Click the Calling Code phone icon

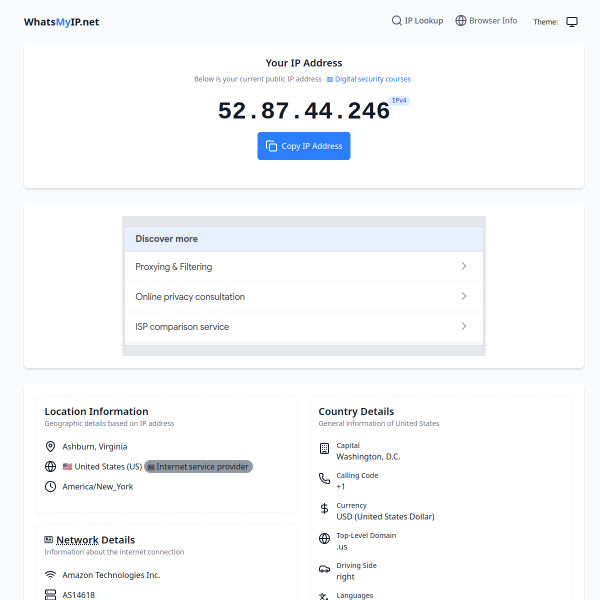(324, 478)
